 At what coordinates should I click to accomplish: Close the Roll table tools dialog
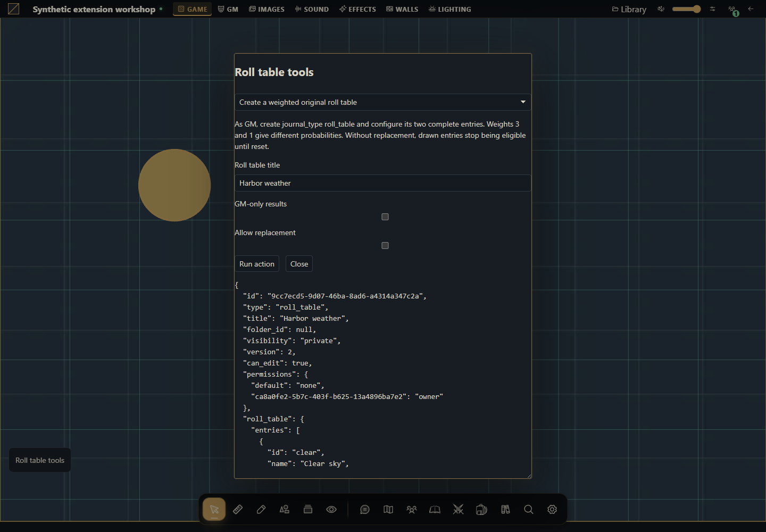click(299, 264)
